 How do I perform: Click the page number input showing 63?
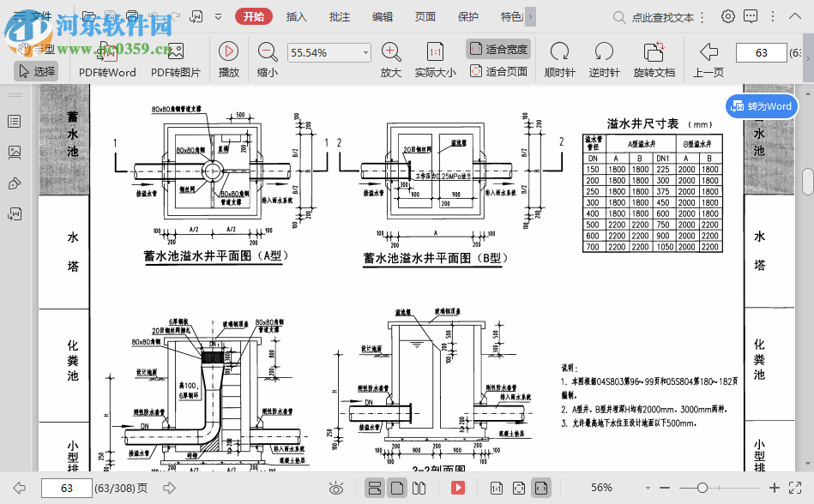(761, 51)
